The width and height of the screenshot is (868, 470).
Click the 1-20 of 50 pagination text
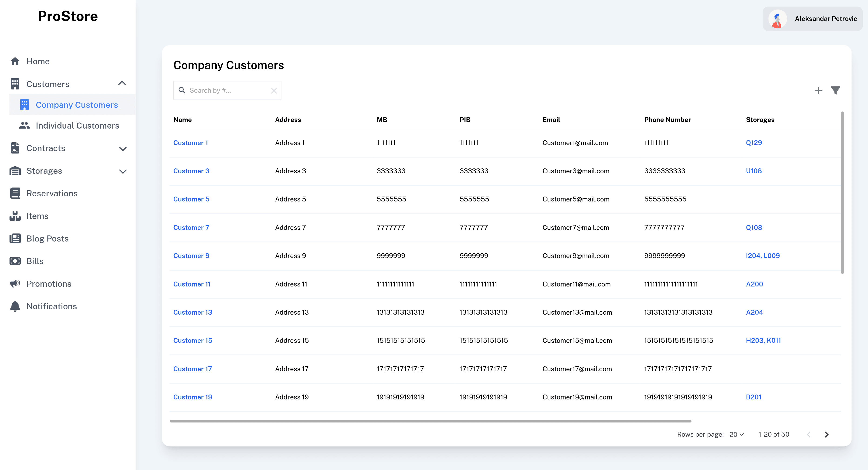click(x=774, y=434)
